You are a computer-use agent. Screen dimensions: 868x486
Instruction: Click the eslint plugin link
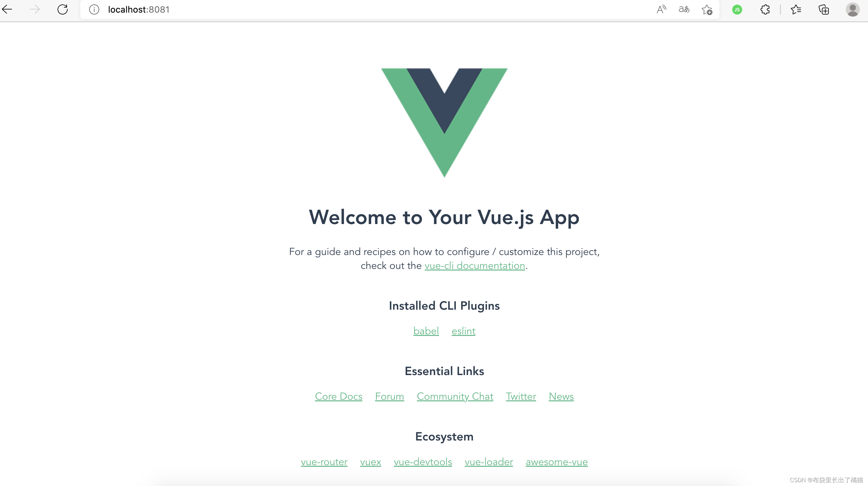point(463,331)
